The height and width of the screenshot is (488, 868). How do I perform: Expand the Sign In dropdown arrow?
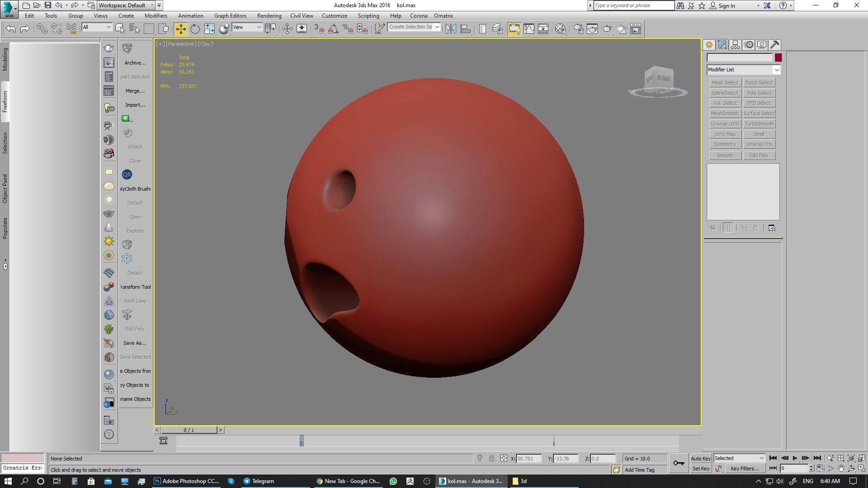click(x=758, y=5)
